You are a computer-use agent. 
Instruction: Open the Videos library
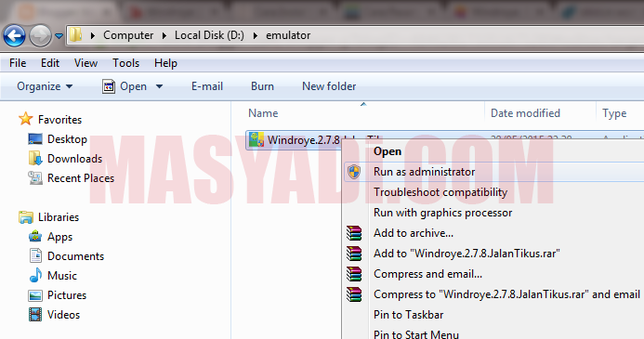click(64, 314)
